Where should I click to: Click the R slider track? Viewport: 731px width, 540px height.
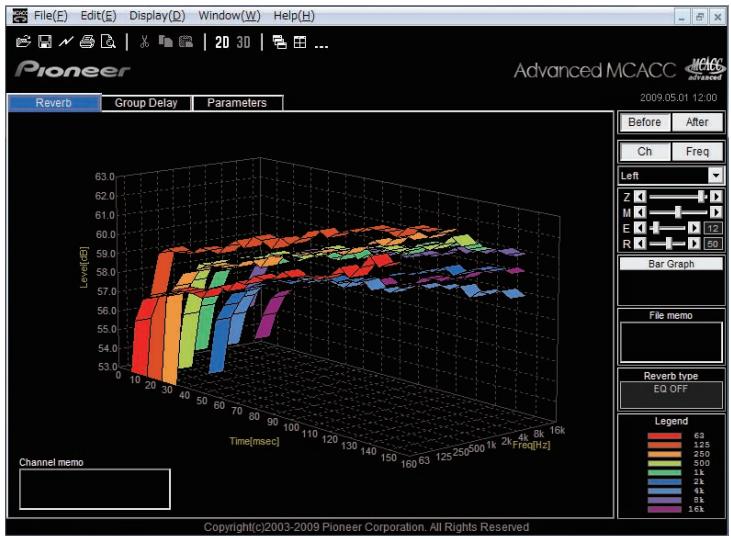pyautogui.click(x=668, y=243)
